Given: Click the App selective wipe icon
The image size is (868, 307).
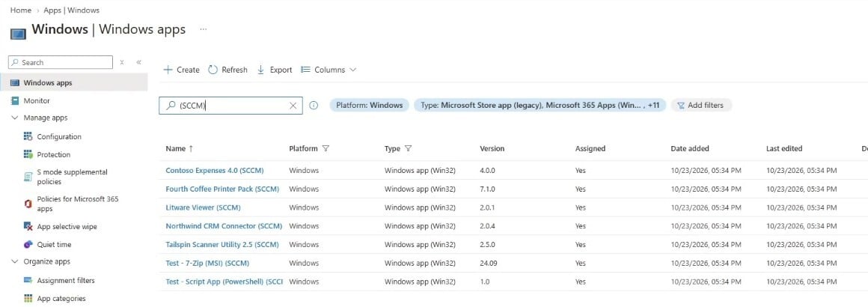Looking at the screenshot, I should click(x=28, y=227).
